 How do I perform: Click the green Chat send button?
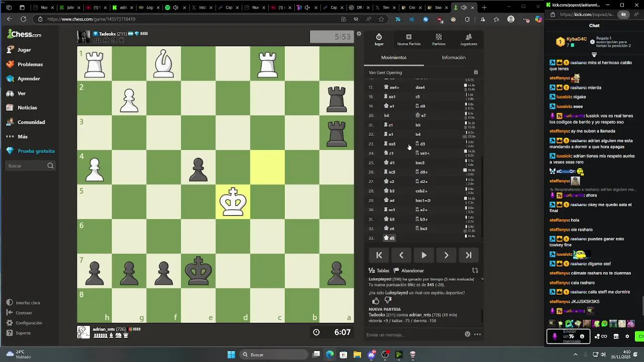pos(640,336)
